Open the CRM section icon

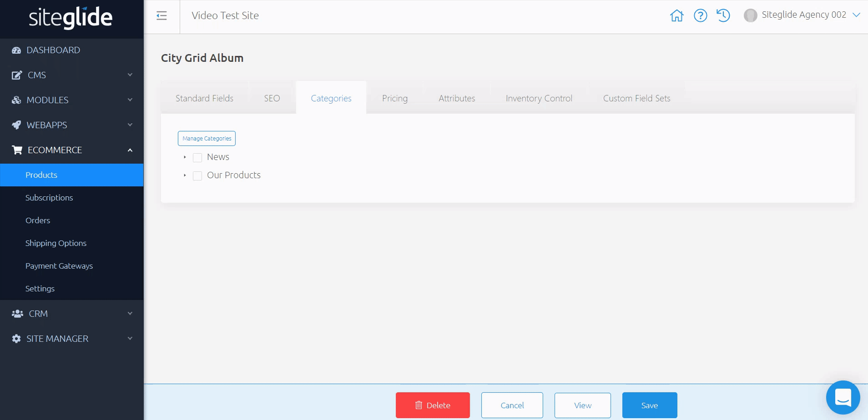tap(16, 314)
